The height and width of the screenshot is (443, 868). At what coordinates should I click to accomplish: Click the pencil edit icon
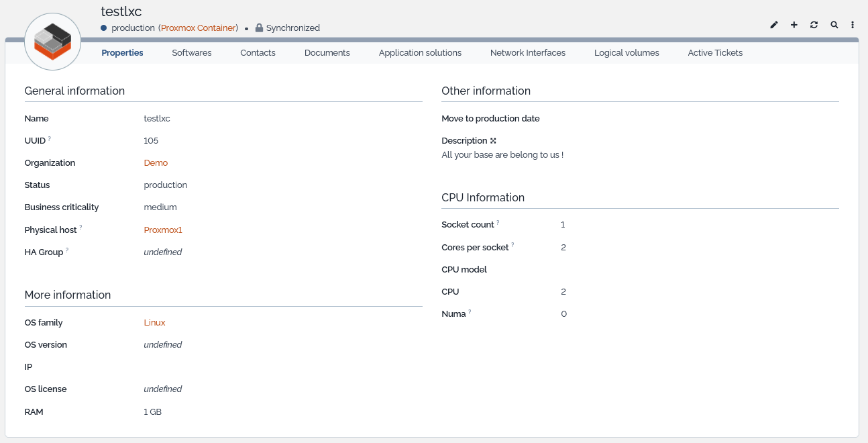774,25
